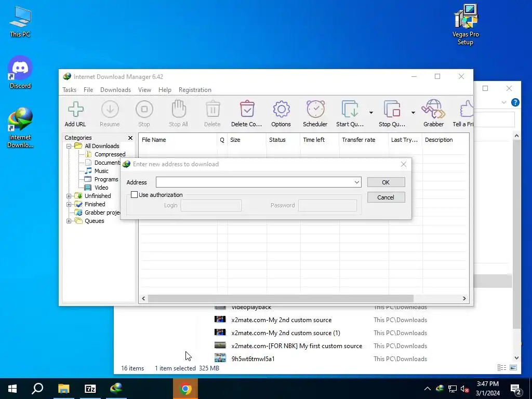Viewport: 532px width, 399px height.
Task: Select file x2mate.com-[FOR NBK] My first custom source
Action: pos(297,346)
